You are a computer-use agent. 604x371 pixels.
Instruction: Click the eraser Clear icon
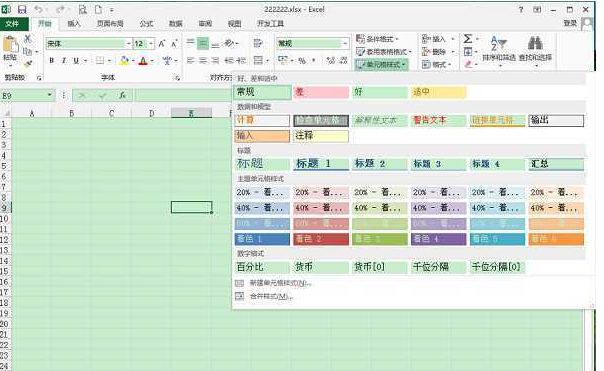point(468,64)
